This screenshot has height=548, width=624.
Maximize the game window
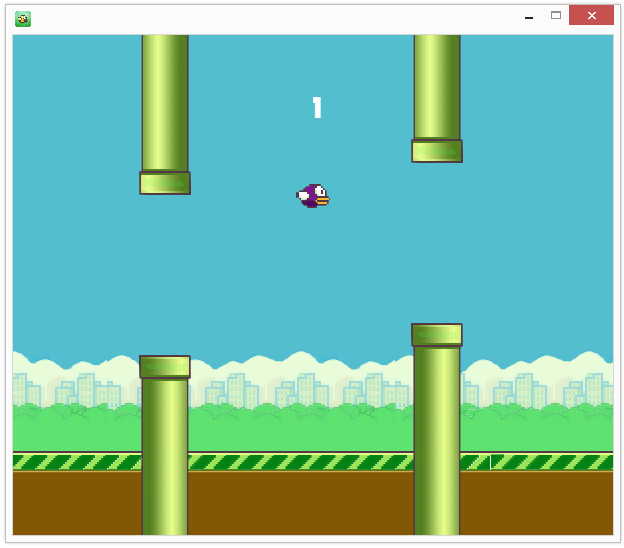pyautogui.click(x=556, y=16)
